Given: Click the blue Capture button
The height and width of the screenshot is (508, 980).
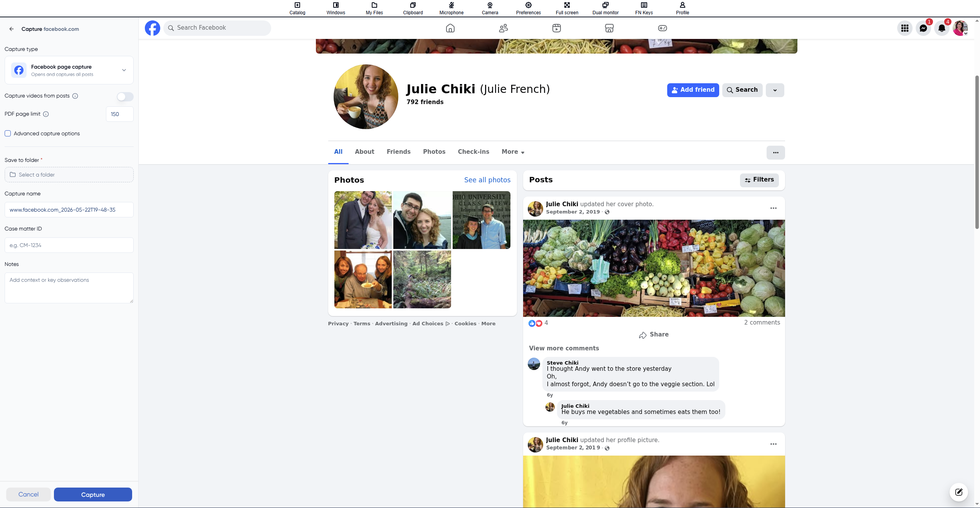Looking at the screenshot, I should tap(93, 495).
